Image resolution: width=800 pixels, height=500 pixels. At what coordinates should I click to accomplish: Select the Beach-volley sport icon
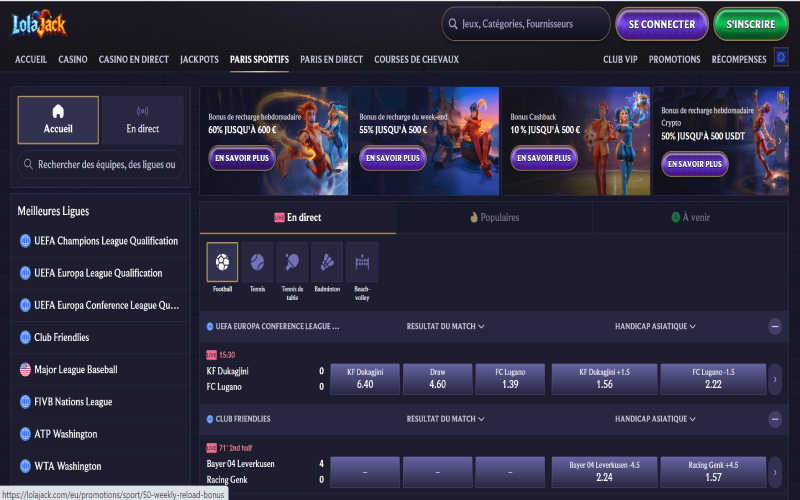tap(362, 262)
